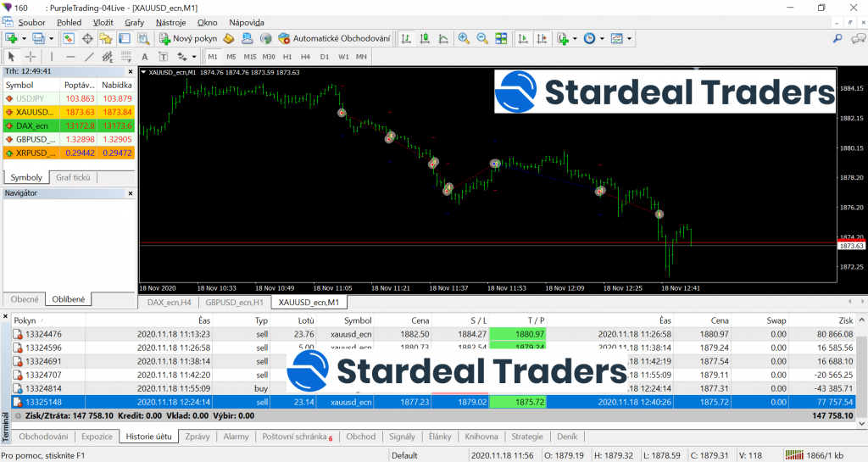
Task: Switch timeframe to M1
Action: coord(213,57)
